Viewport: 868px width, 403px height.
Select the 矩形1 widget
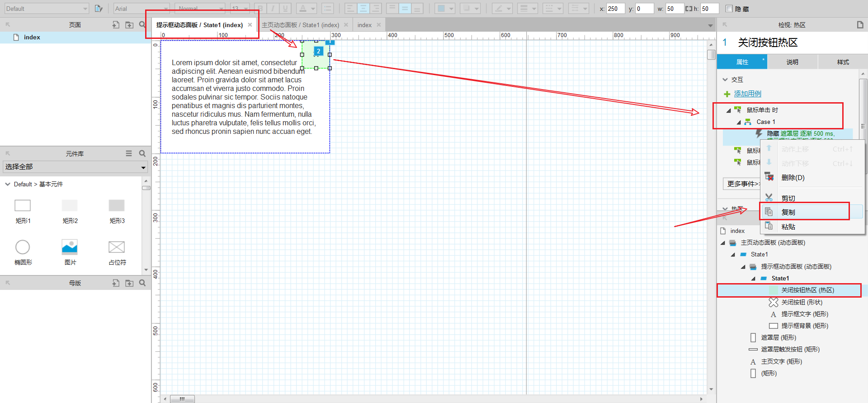point(23,212)
